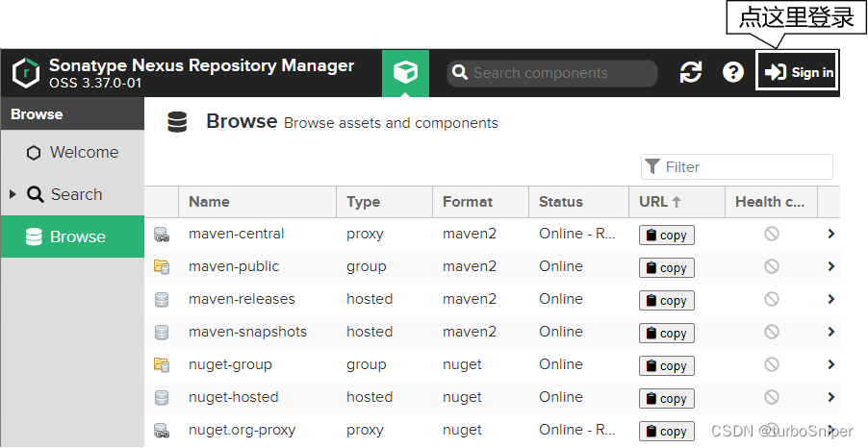Copy URL for maven-releases

(667, 300)
